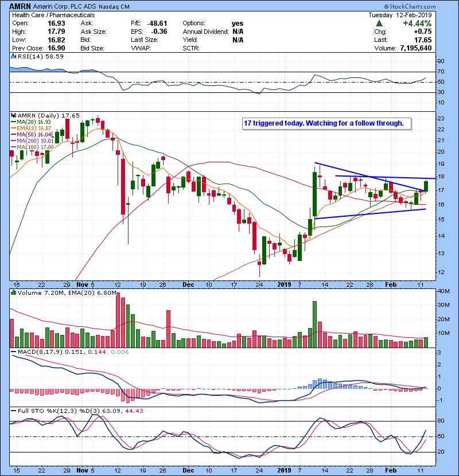Select the High value 17.79
459x476 pixels.
[56, 32]
